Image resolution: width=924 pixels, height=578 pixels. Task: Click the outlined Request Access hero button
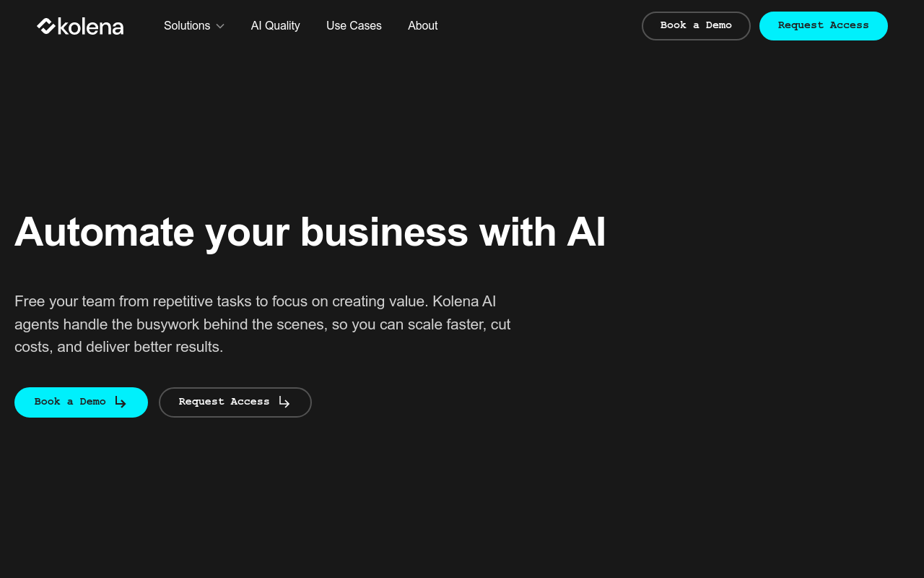pos(235,402)
